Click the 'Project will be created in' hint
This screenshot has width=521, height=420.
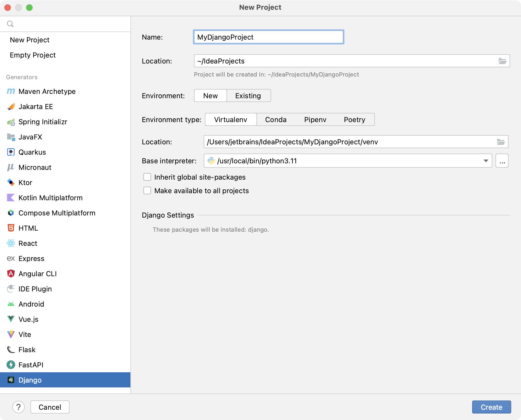[276, 74]
